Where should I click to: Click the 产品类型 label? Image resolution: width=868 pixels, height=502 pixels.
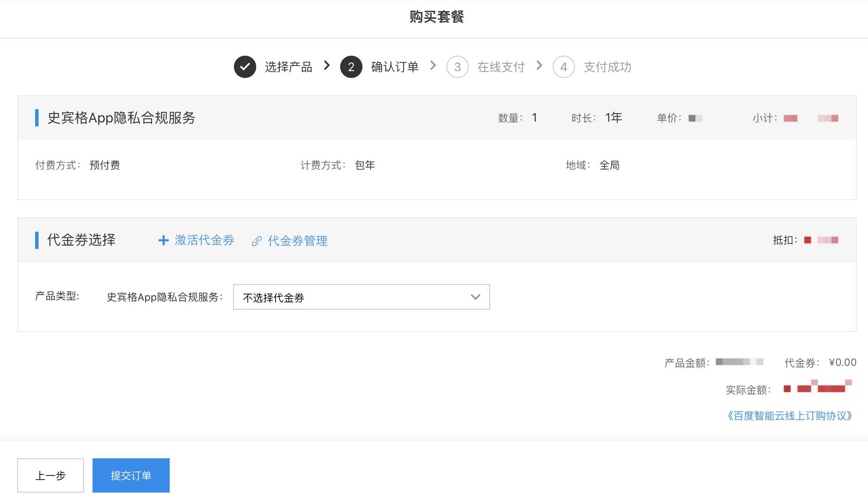tap(57, 296)
